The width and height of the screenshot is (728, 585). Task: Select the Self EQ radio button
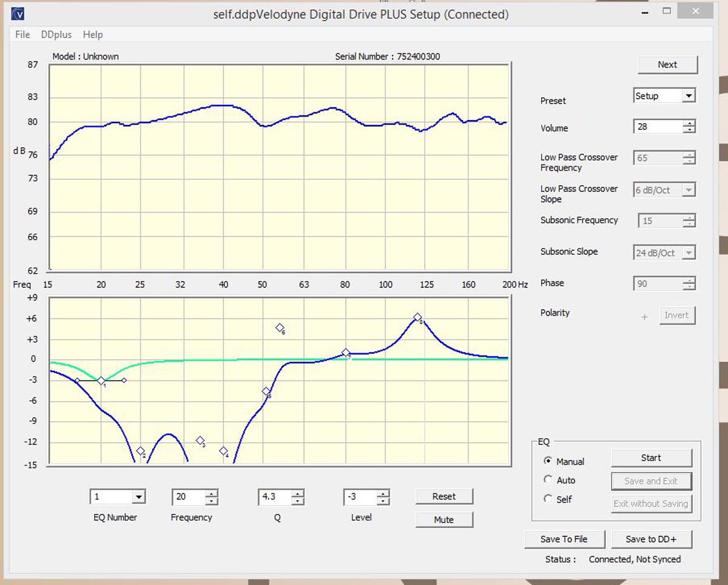(548, 499)
